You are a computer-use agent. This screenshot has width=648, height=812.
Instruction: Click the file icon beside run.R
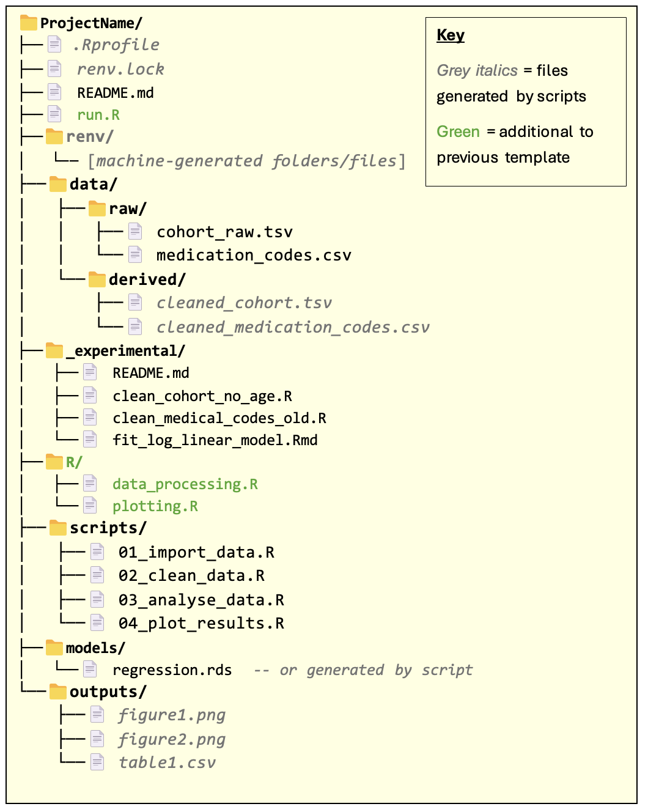click(x=55, y=114)
